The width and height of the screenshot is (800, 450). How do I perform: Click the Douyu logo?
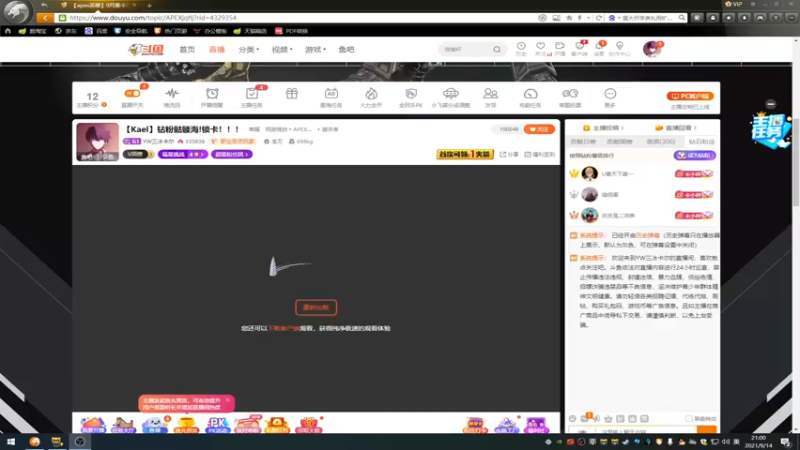tap(146, 49)
